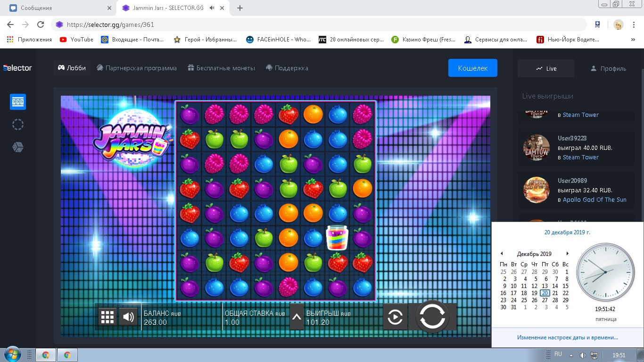Open the Приложения bookmarks shortcut
644x362 pixels.
click(30, 40)
